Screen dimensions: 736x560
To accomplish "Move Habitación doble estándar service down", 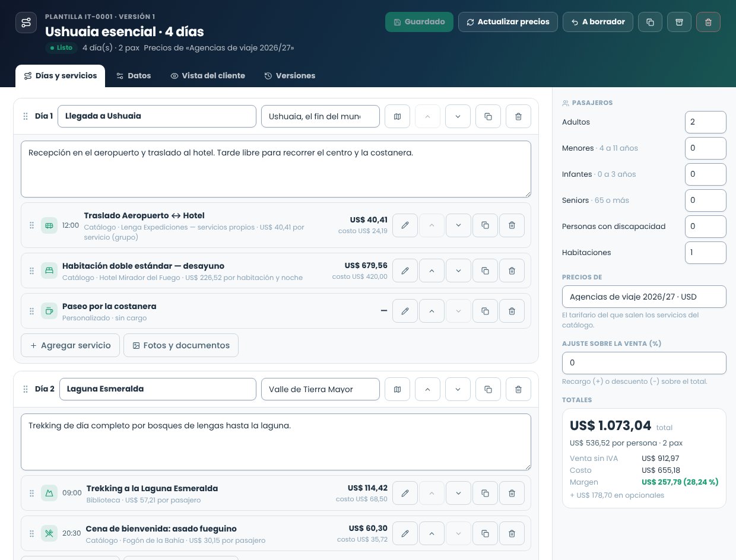I will [x=458, y=271].
